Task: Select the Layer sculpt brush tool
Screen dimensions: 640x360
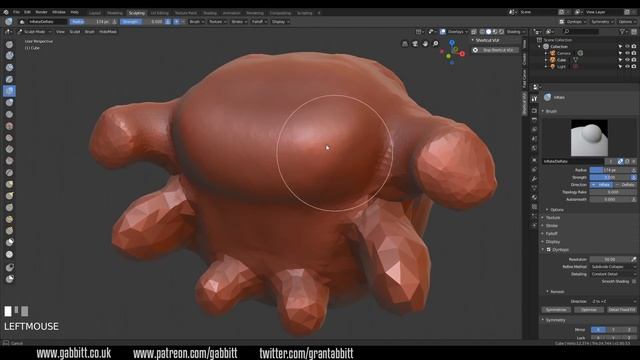Action: click(9, 79)
